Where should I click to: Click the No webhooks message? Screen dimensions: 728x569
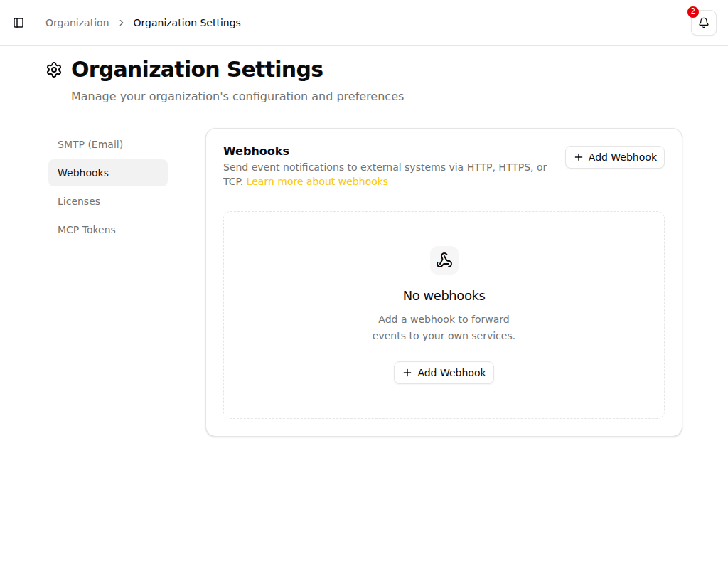[x=444, y=295]
